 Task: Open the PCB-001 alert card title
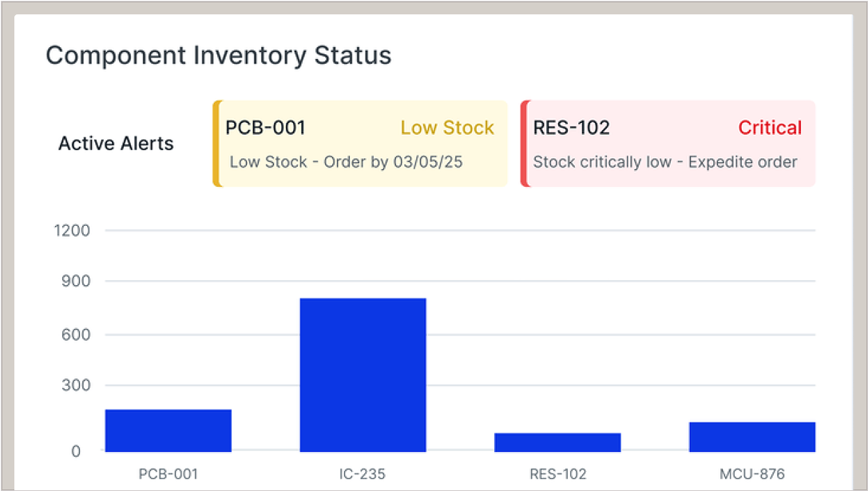coord(265,128)
